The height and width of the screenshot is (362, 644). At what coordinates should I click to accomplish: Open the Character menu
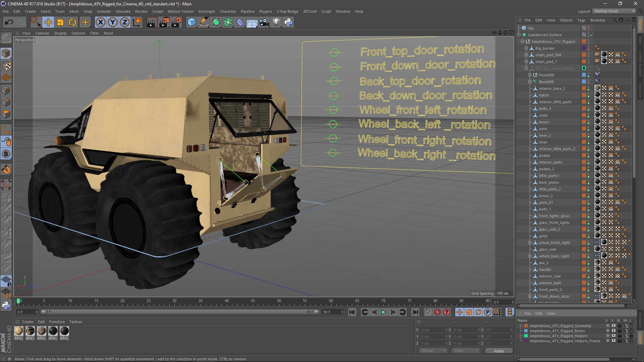[x=228, y=11]
